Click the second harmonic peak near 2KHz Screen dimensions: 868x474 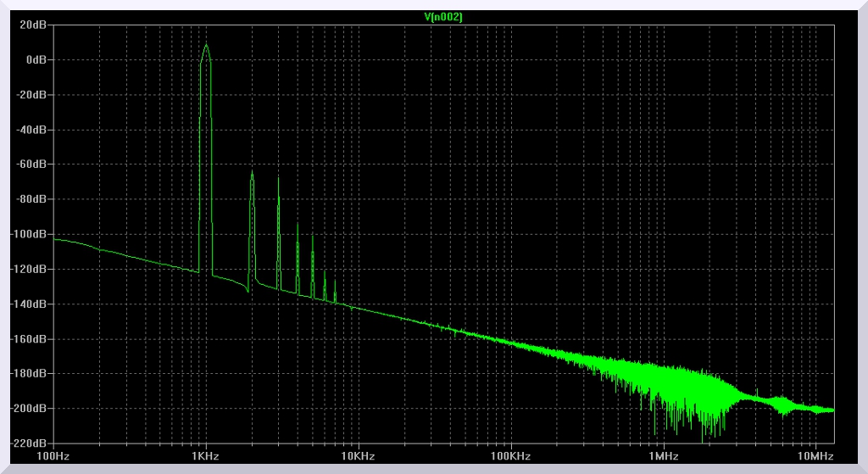(x=252, y=173)
